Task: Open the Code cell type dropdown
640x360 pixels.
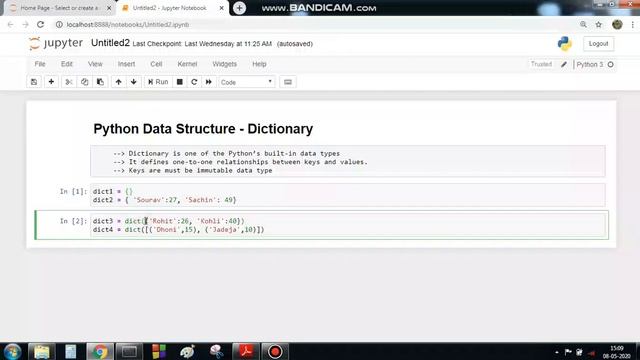Action: tap(247, 82)
